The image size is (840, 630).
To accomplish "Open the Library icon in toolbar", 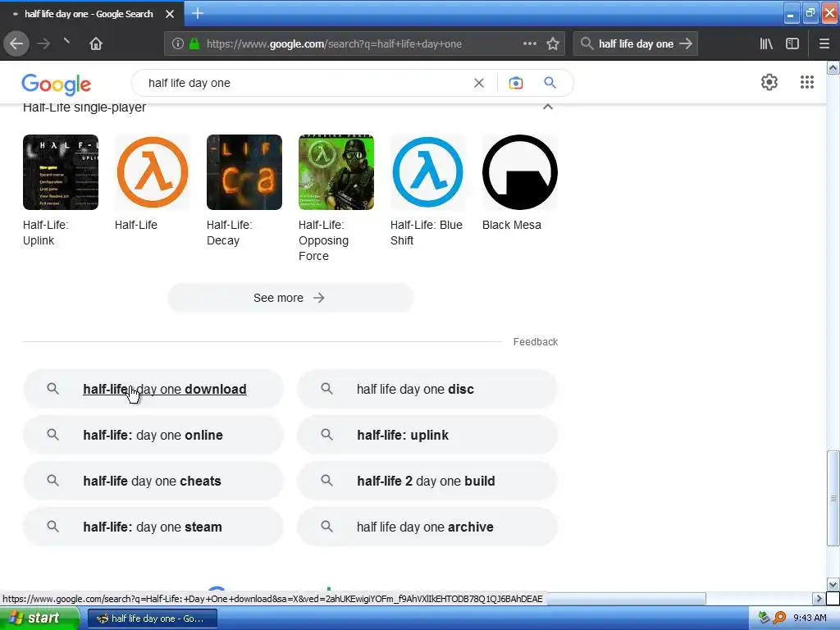I will click(x=766, y=44).
